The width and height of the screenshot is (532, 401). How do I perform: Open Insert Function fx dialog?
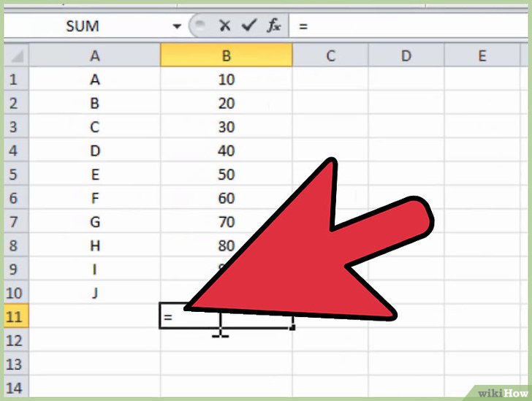coord(273,26)
